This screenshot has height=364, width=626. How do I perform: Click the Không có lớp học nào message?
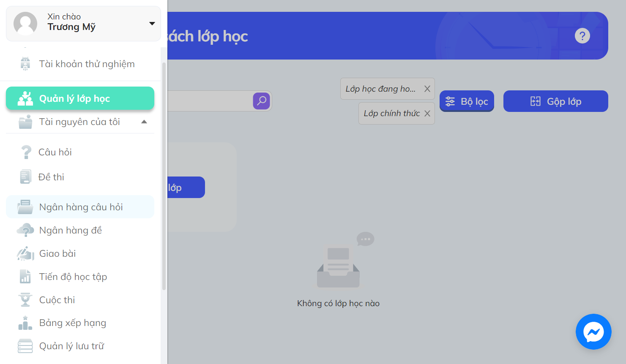click(x=338, y=303)
